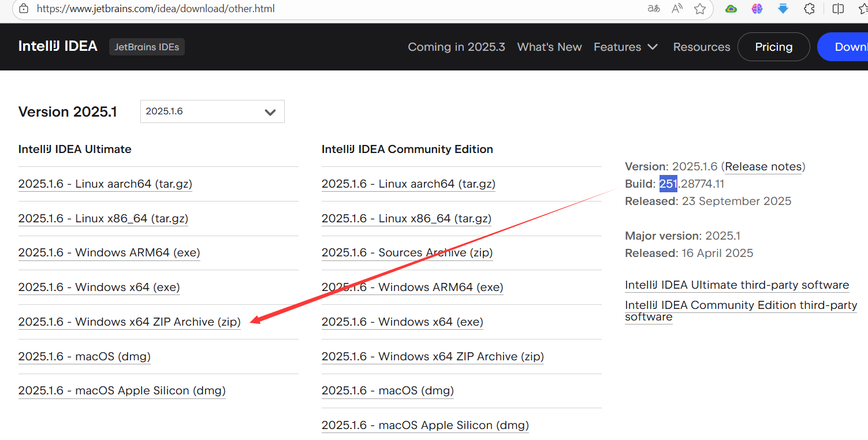Download Ultimate Linux aarch64 (tar.gz)
The width and height of the screenshot is (868, 440).
pos(105,184)
